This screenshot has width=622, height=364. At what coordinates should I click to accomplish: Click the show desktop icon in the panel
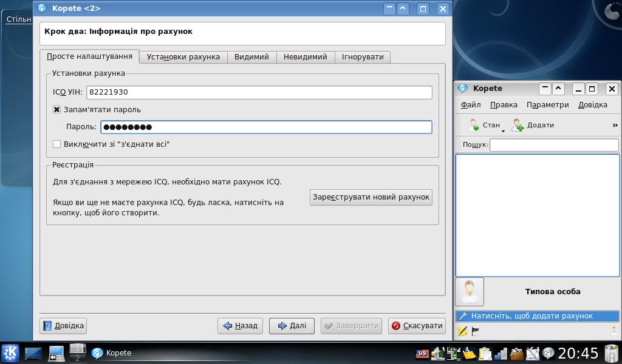pyautogui.click(x=33, y=353)
